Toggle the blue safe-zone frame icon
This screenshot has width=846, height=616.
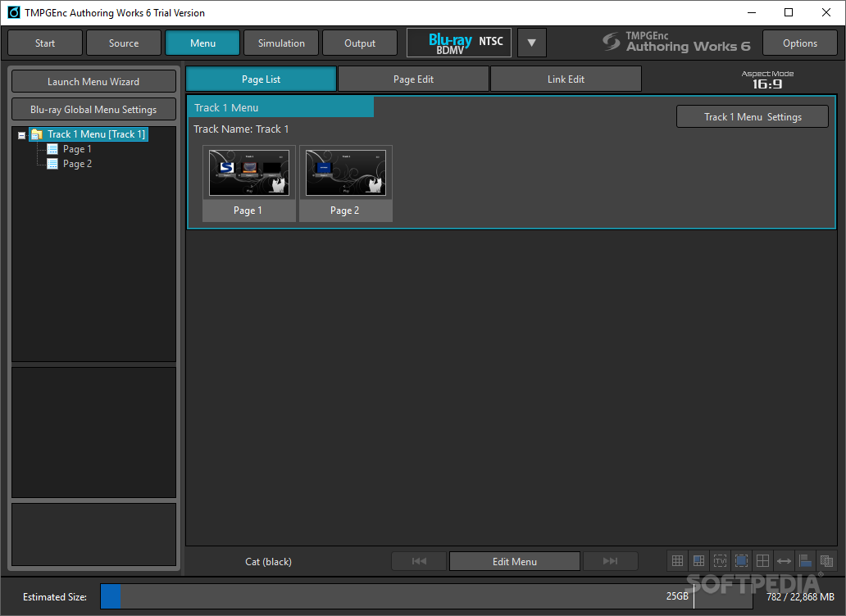click(x=741, y=561)
